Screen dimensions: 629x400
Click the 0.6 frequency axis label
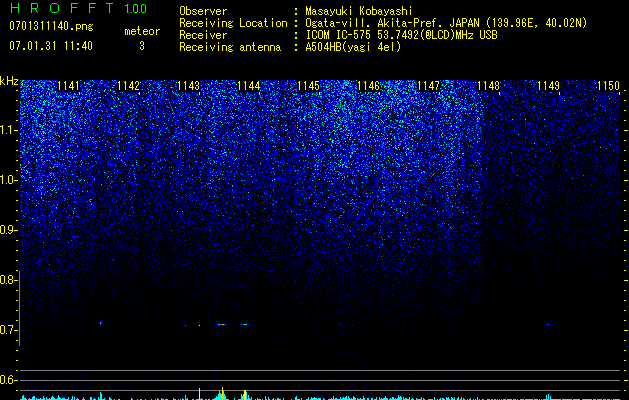[7, 380]
